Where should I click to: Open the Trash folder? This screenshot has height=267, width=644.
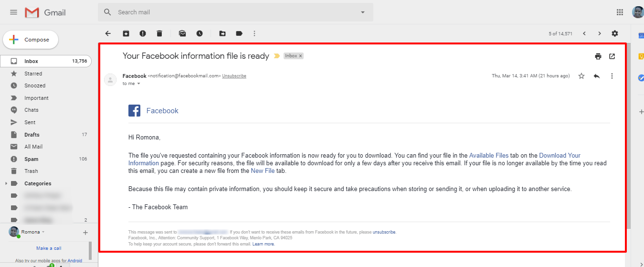pos(46,171)
